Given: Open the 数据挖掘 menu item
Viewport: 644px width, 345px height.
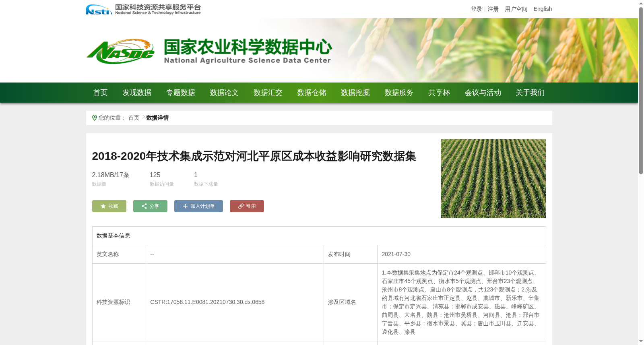Looking at the screenshot, I should pyautogui.click(x=355, y=93).
